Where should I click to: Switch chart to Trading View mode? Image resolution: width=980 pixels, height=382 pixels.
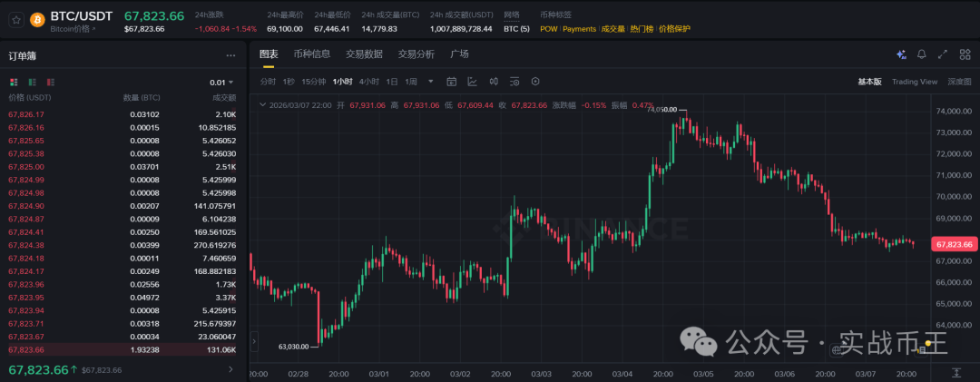[914, 82]
